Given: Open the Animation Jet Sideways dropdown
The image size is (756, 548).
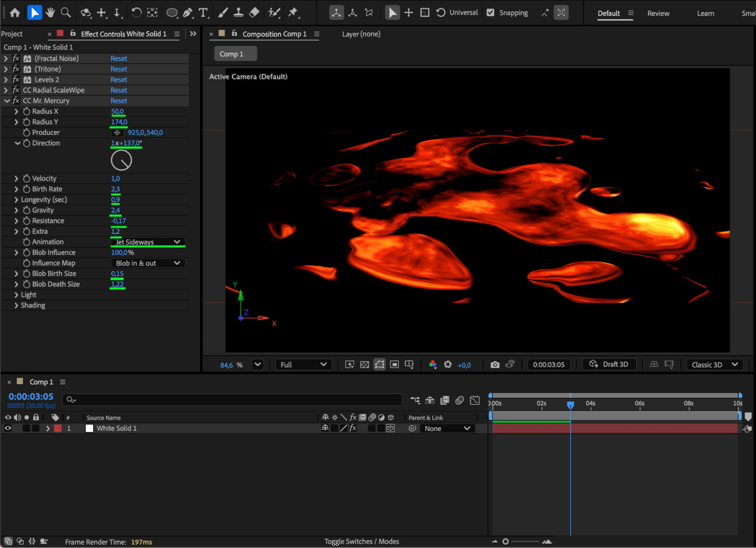Looking at the screenshot, I should coord(148,242).
